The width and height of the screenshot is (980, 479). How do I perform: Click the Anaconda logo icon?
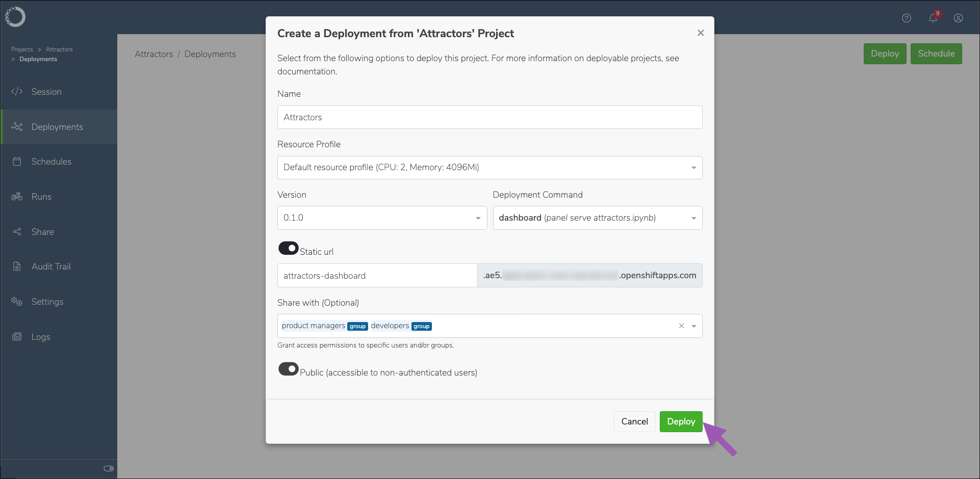coord(15,17)
